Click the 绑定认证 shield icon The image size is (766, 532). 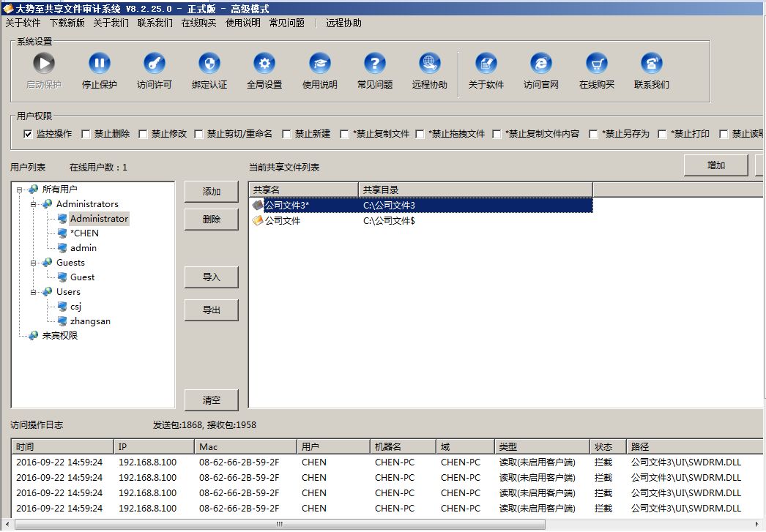209,64
